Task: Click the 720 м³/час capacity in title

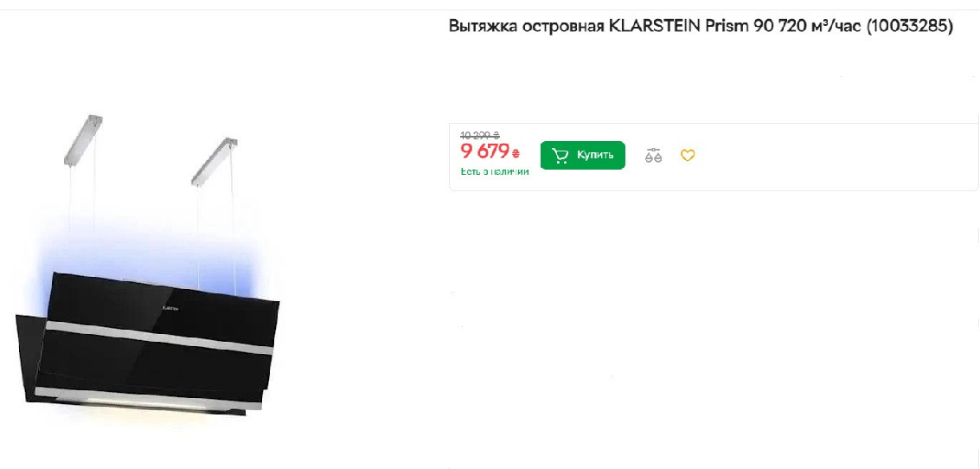Action: pos(819,26)
